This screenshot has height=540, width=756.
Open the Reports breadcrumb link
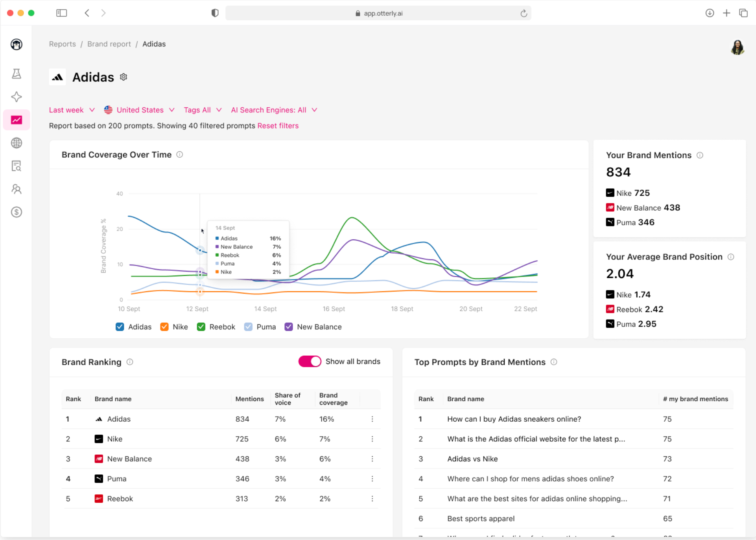click(x=62, y=44)
